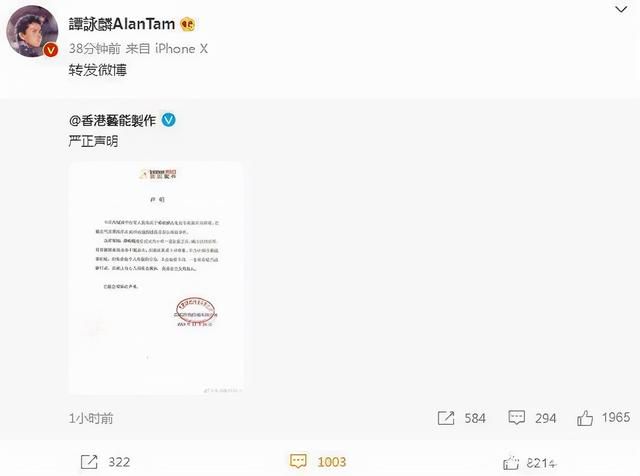
Task: Open the post options chevron menu
Action: [621, 9]
